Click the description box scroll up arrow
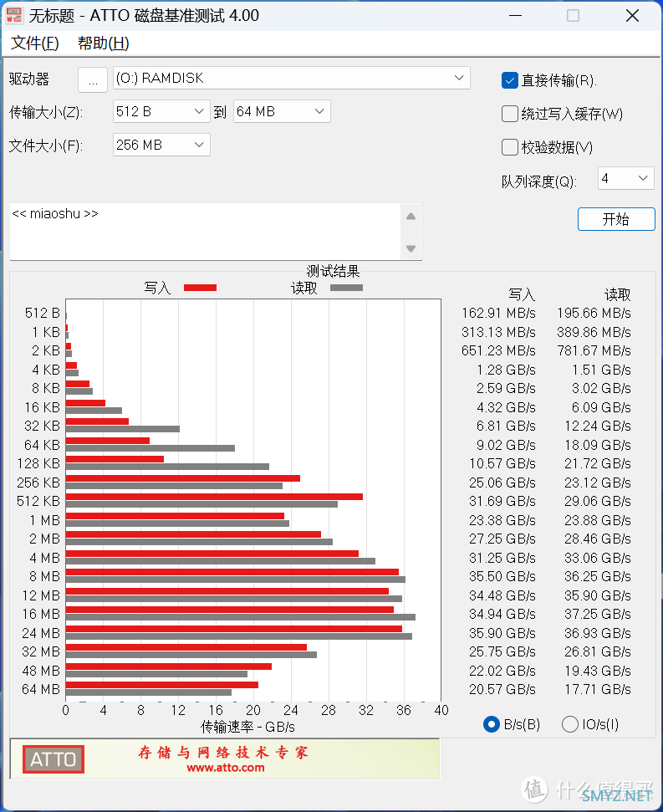 [x=411, y=217]
